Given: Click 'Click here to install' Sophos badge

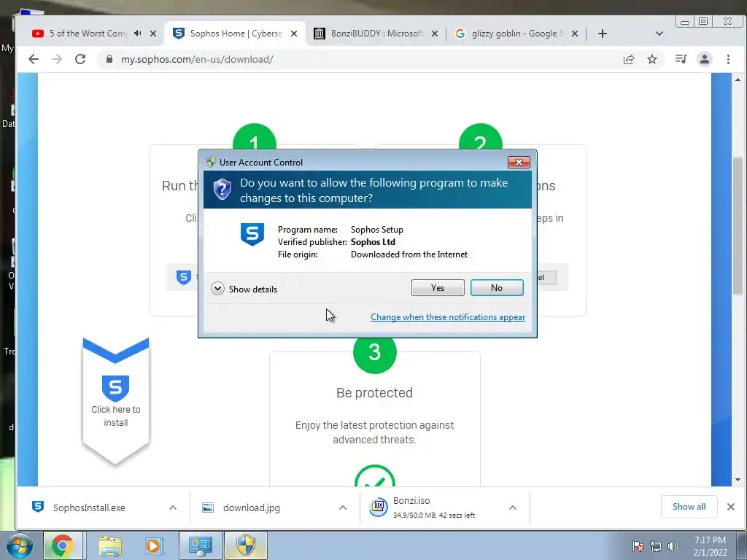Looking at the screenshot, I should click(116, 400).
